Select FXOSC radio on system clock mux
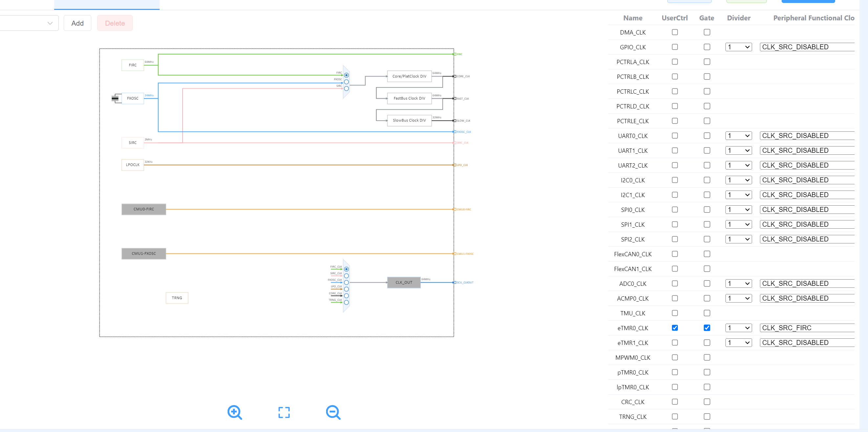The image size is (868, 432). 346,82
